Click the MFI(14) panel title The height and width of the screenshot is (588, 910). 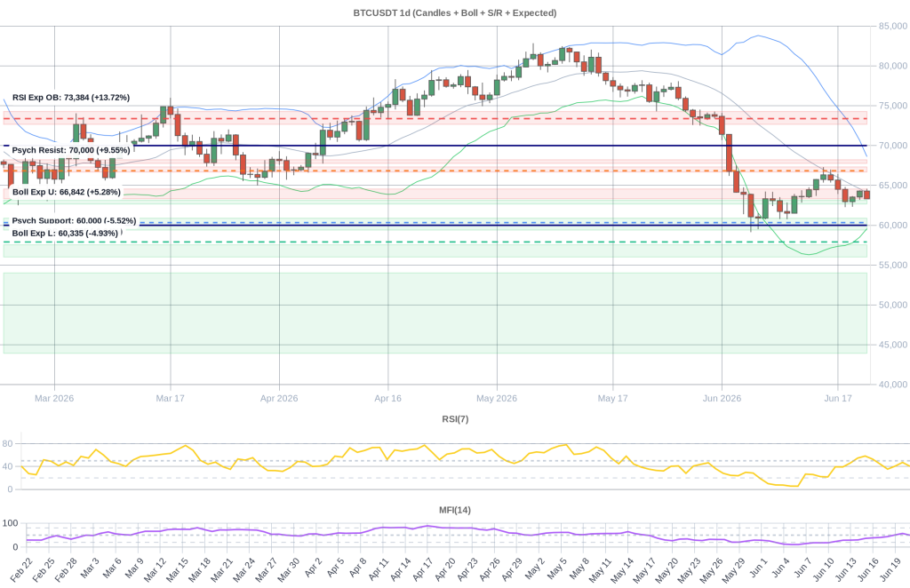(x=455, y=511)
